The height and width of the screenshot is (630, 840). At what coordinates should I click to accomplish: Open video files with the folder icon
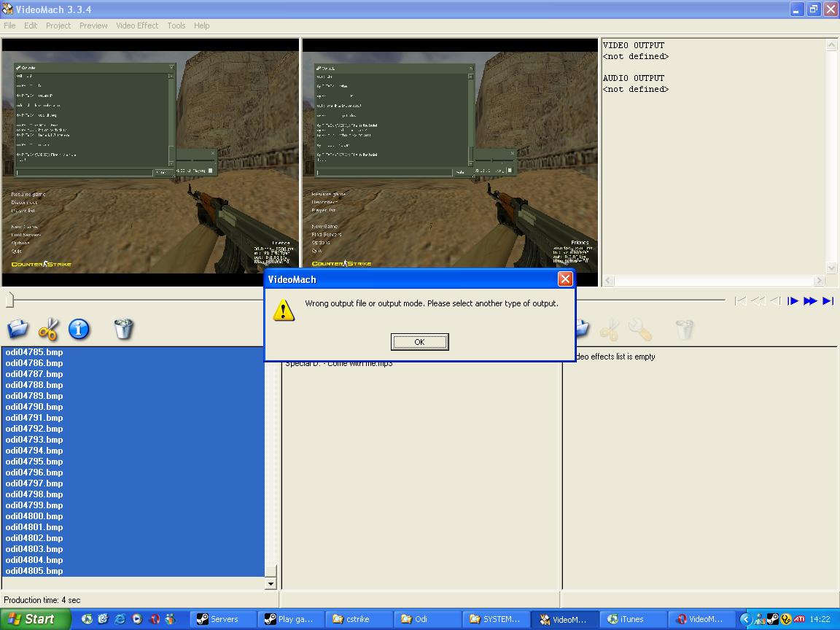[17, 329]
